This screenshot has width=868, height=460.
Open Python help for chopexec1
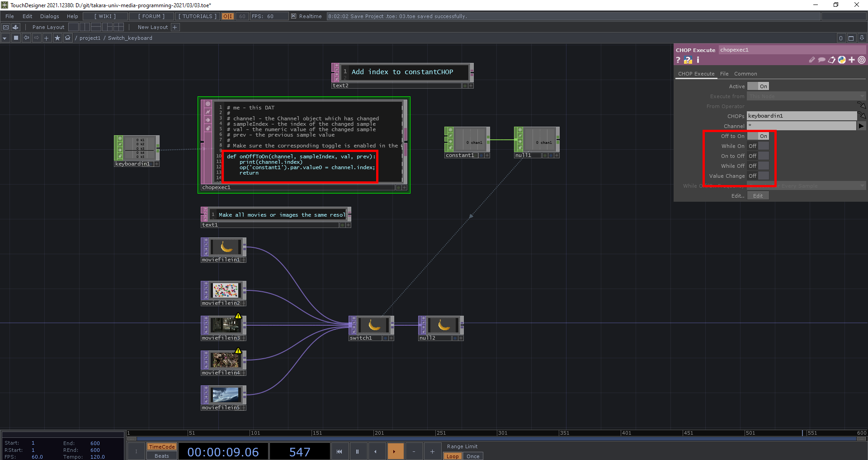pyautogui.click(x=688, y=60)
